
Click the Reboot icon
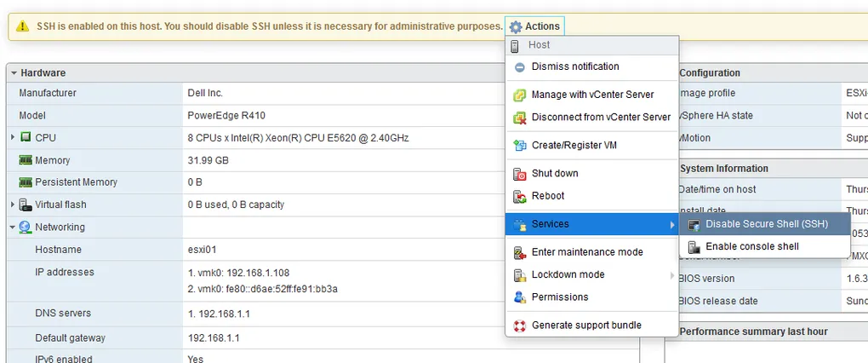pyautogui.click(x=519, y=196)
